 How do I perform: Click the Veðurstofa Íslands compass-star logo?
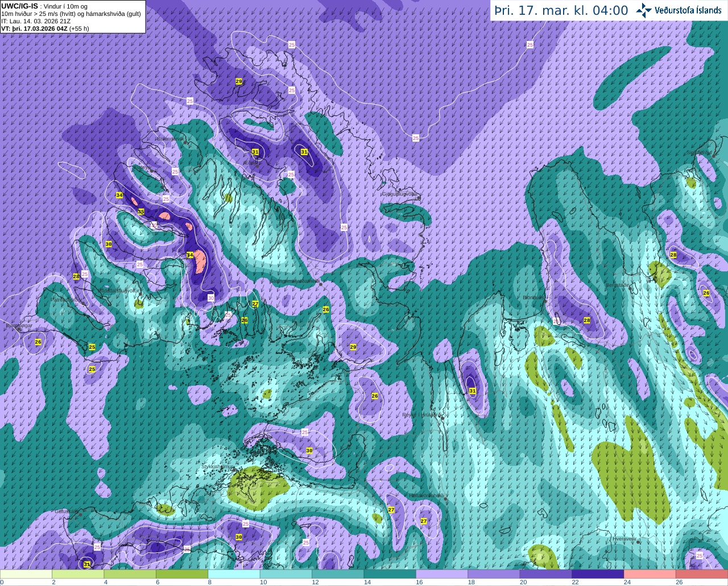[x=644, y=10]
